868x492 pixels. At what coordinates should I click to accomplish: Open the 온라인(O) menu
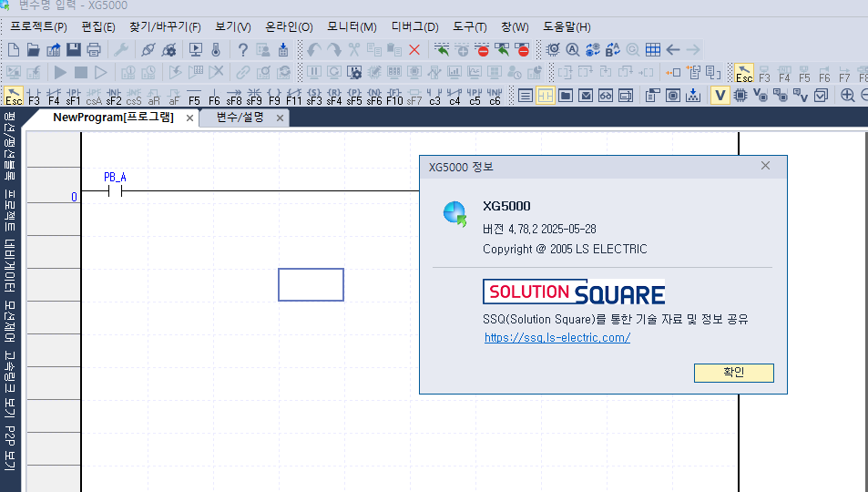point(289,26)
